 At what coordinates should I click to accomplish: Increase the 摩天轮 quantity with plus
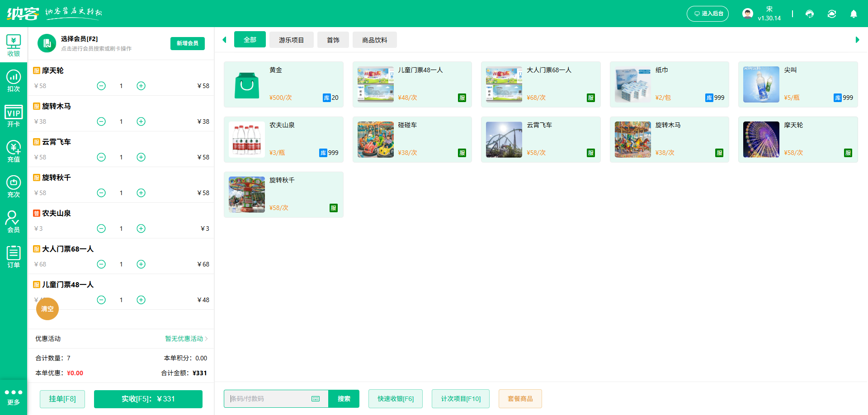click(141, 85)
